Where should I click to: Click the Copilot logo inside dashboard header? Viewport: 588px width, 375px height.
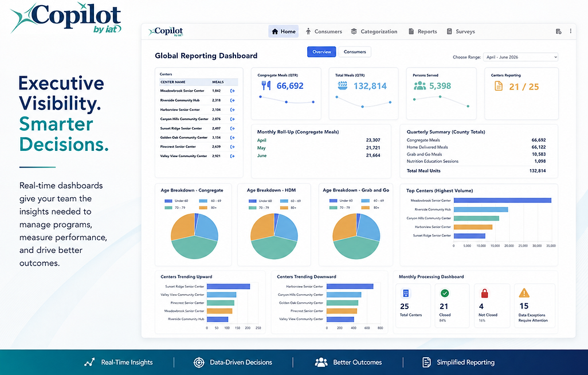tap(166, 32)
